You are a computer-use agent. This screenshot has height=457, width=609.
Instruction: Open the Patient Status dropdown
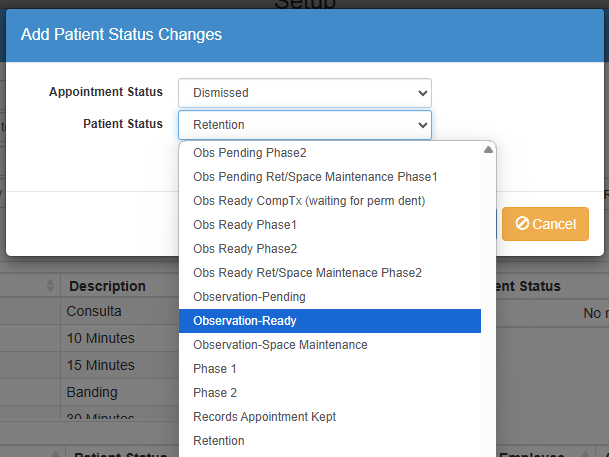304,125
